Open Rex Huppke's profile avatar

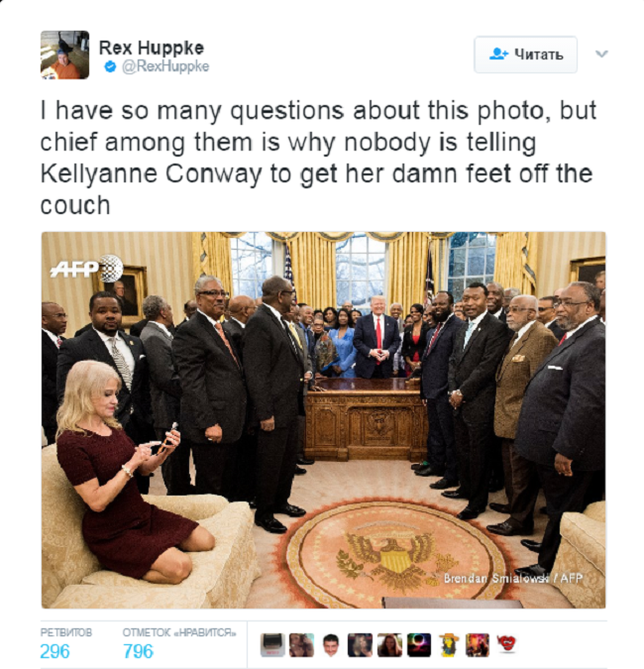tap(64, 56)
